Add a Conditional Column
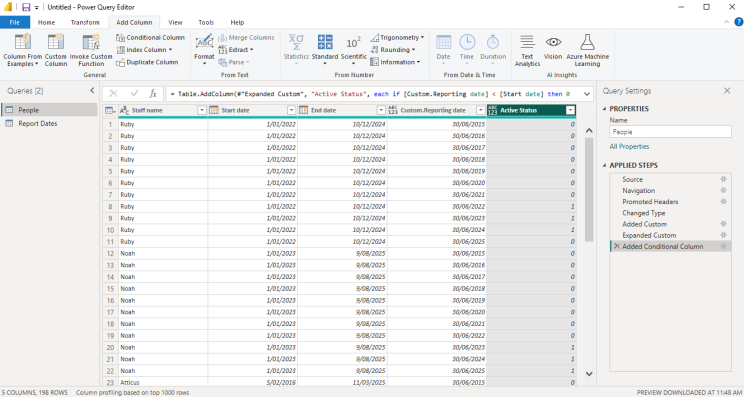This screenshot has height=397, width=744. [150, 37]
